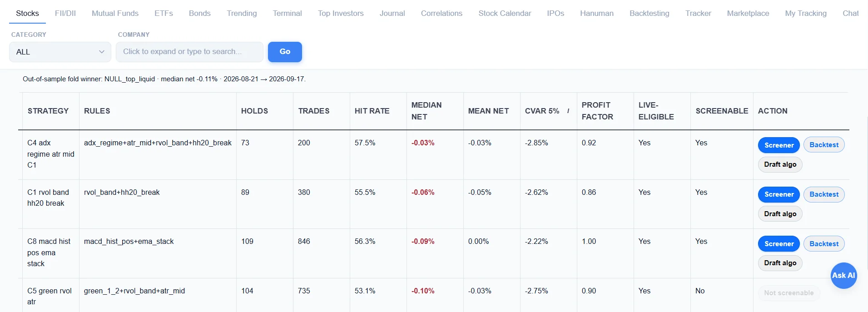
Task: Click the C5 green rvol atr strategy name
Action: click(50, 296)
